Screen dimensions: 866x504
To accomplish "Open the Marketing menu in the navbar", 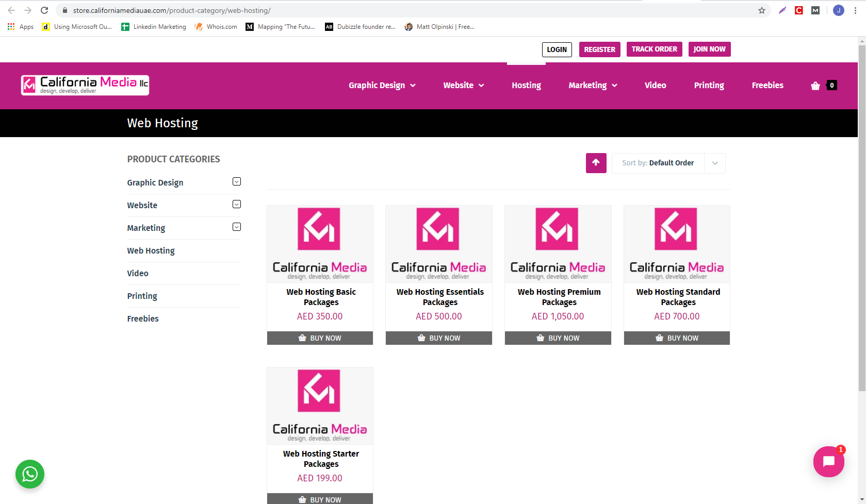I will point(593,86).
